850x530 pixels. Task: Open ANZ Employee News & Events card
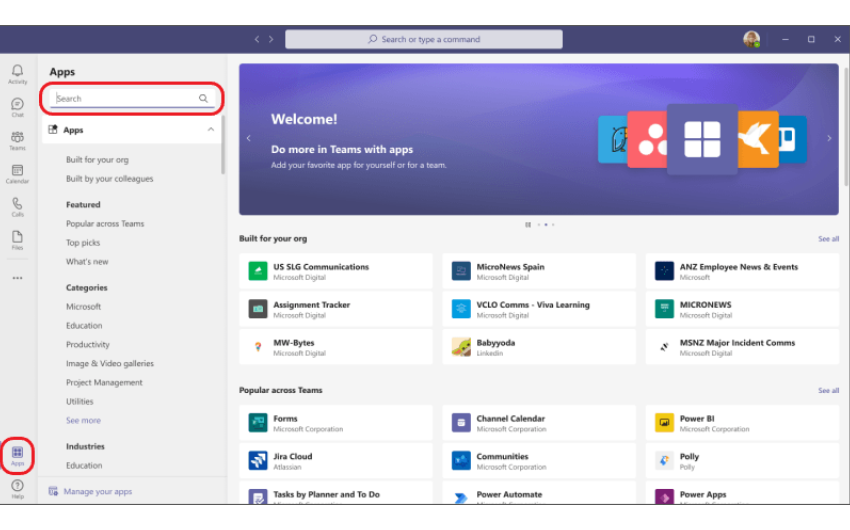click(x=742, y=272)
